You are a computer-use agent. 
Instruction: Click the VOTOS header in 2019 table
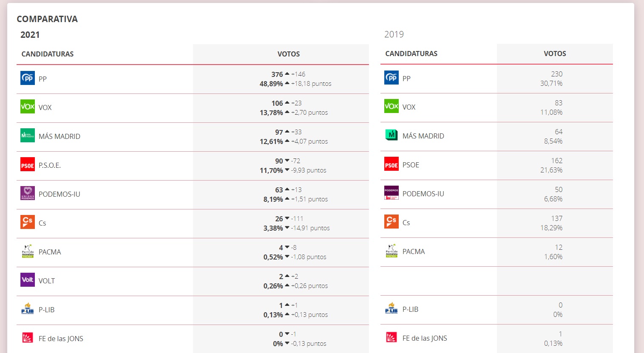click(x=555, y=54)
